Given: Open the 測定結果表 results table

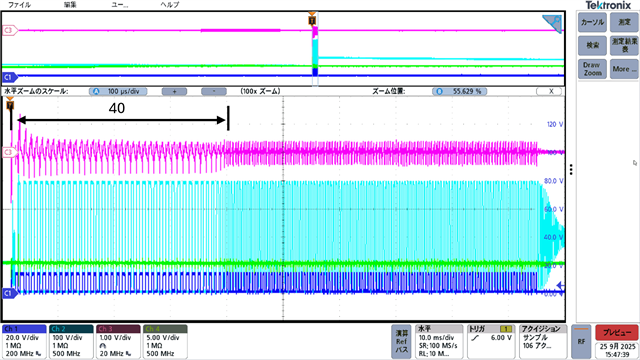Looking at the screenshot, I should coord(624,45).
